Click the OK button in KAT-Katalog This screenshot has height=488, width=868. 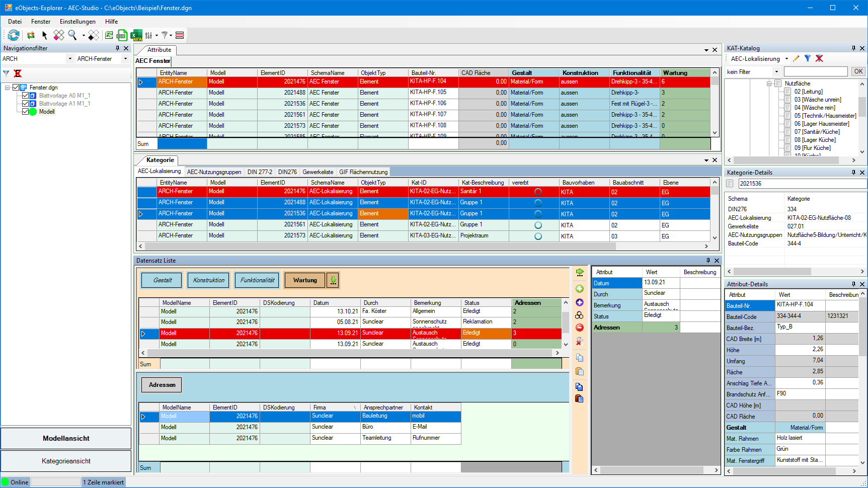click(858, 71)
